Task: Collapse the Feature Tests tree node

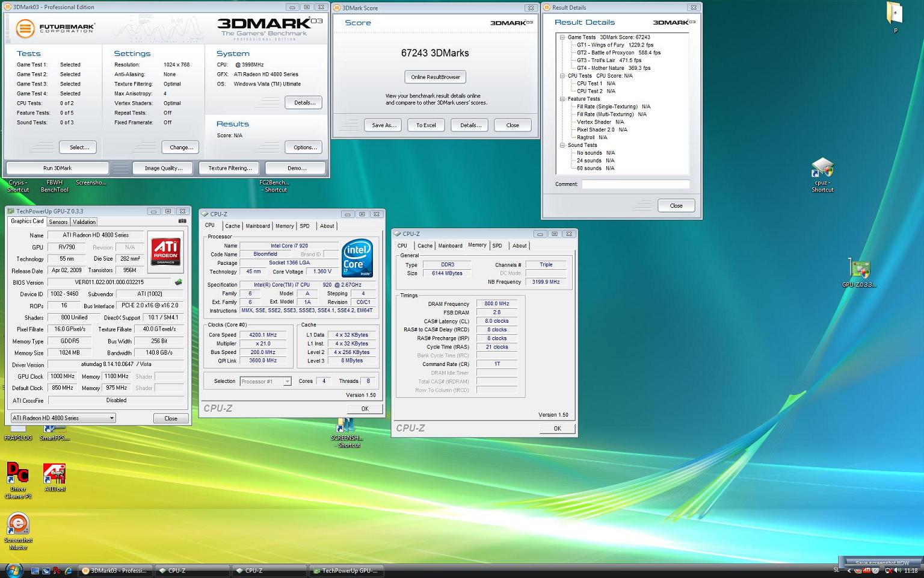Action: click(562, 99)
